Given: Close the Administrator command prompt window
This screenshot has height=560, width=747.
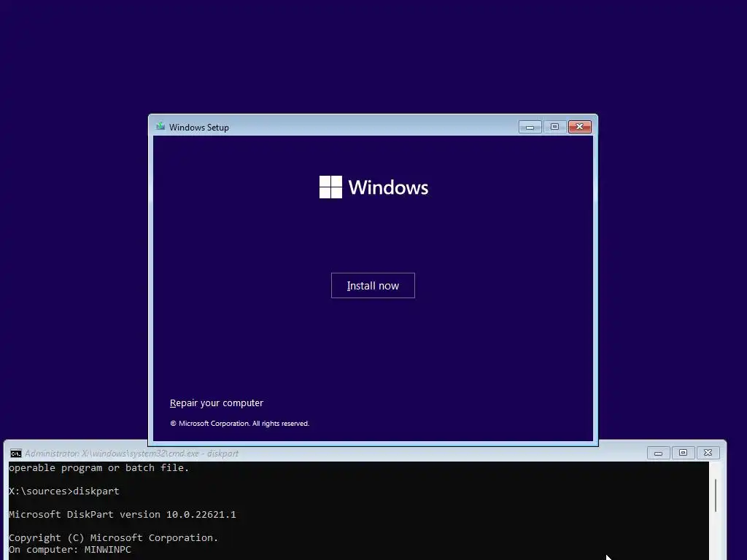Looking at the screenshot, I should (708, 453).
